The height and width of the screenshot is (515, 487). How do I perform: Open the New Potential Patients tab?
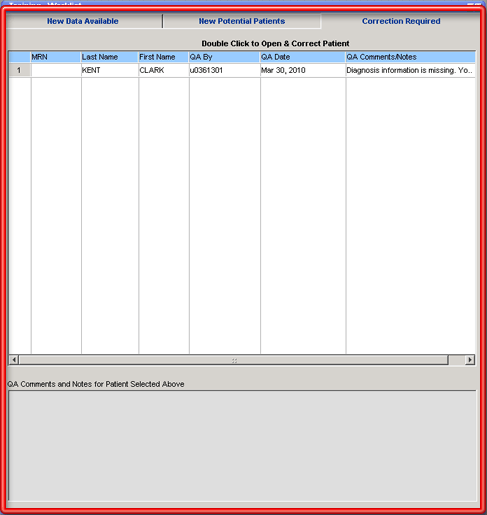[242, 21]
